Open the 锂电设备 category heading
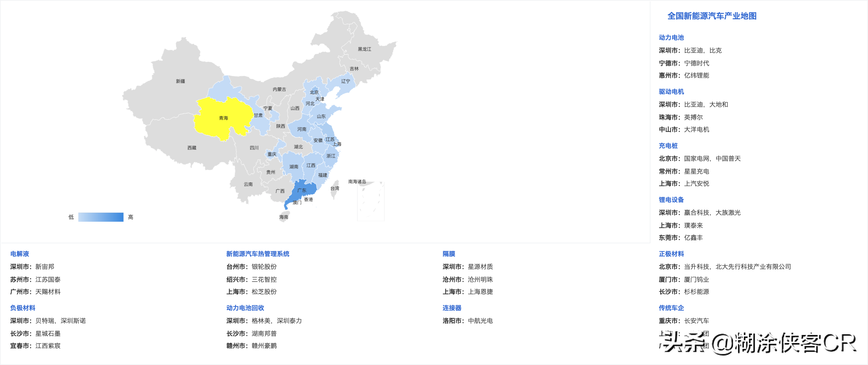 (671, 200)
